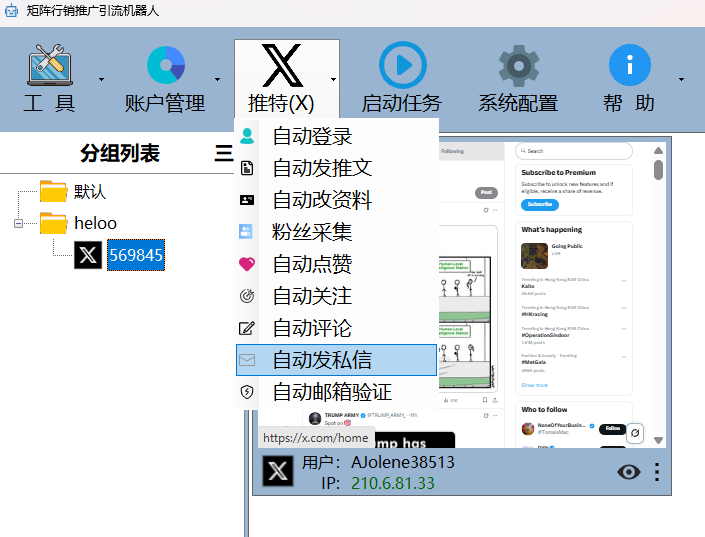Select 粉丝采集 menu item
The width and height of the screenshot is (705, 537).
336,232
